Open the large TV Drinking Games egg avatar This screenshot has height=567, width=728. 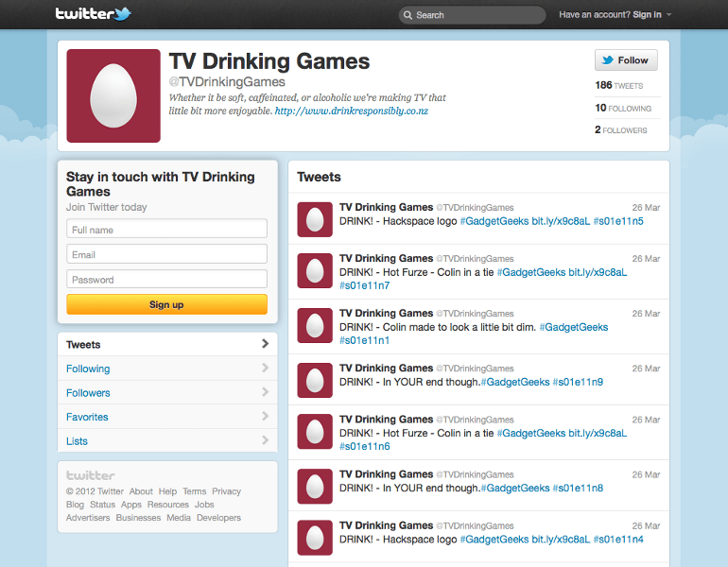tap(113, 95)
